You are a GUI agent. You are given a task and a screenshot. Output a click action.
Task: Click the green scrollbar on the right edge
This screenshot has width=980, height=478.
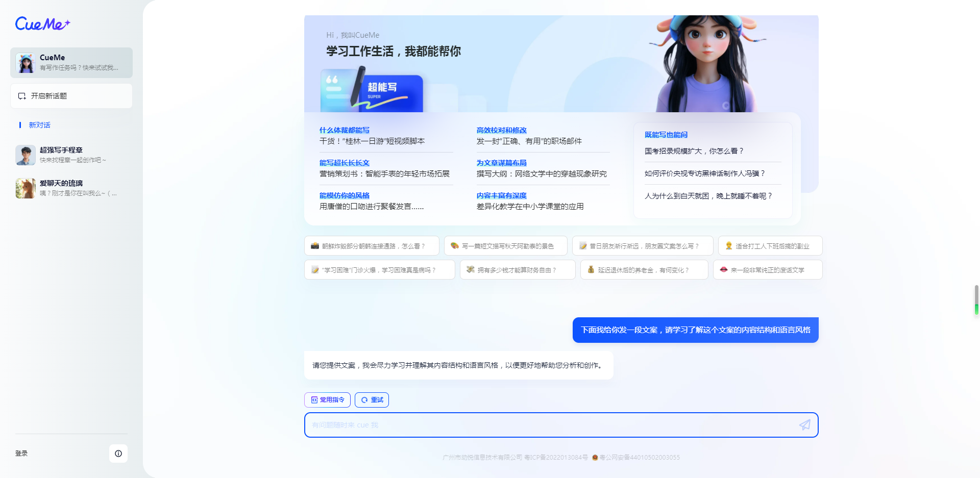click(977, 309)
